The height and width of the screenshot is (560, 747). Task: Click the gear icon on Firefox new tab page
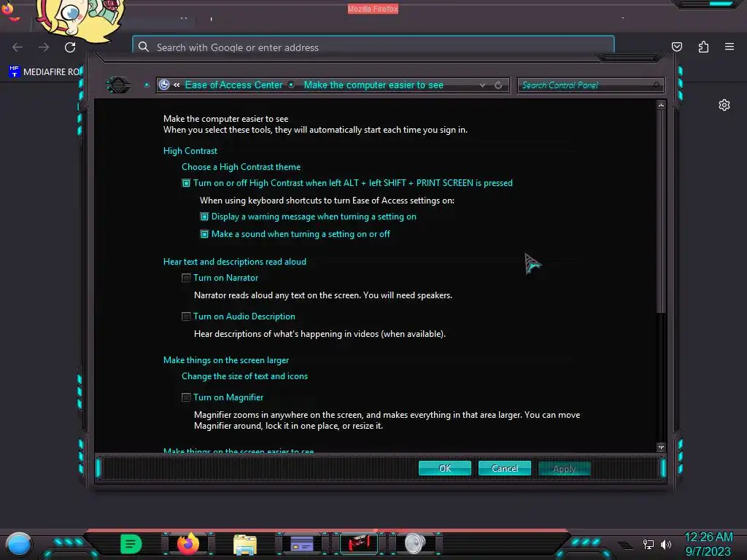tap(724, 105)
